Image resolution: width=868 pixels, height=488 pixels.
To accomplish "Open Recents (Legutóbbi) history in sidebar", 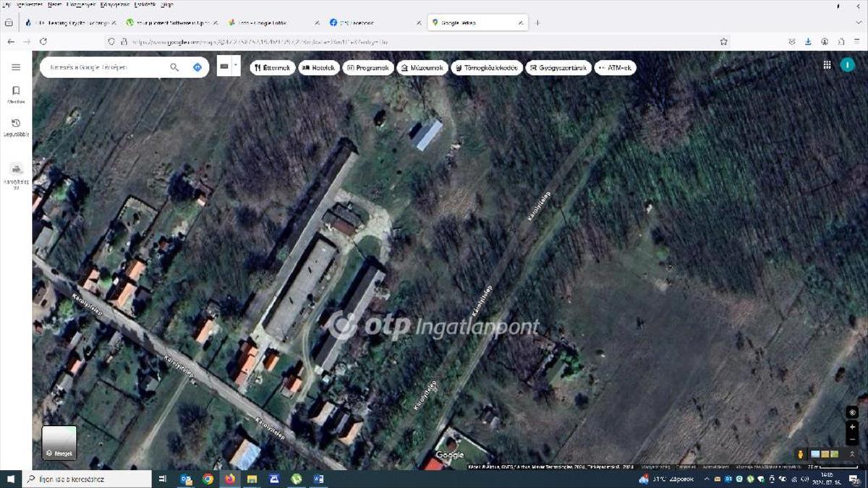I will tap(16, 127).
